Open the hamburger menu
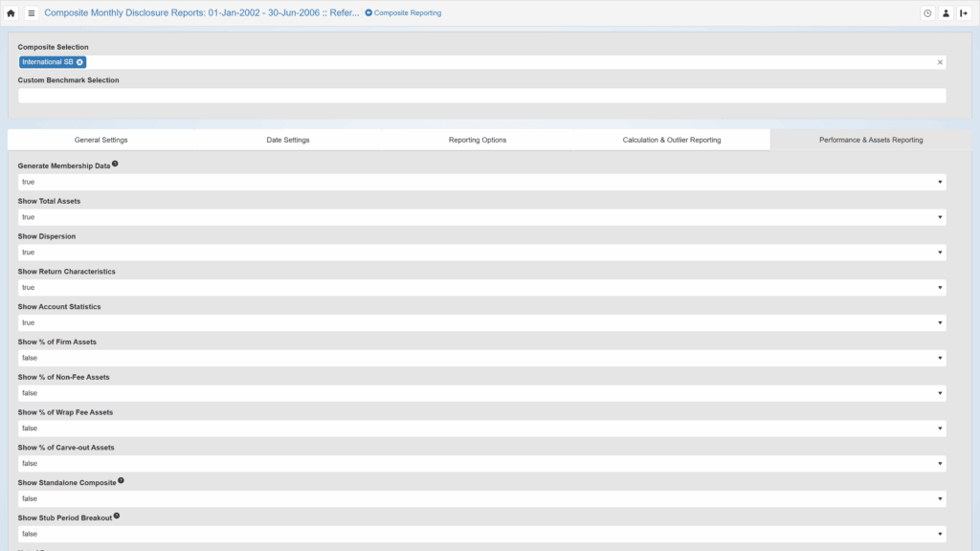The image size is (980, 551). click(32, 13)
